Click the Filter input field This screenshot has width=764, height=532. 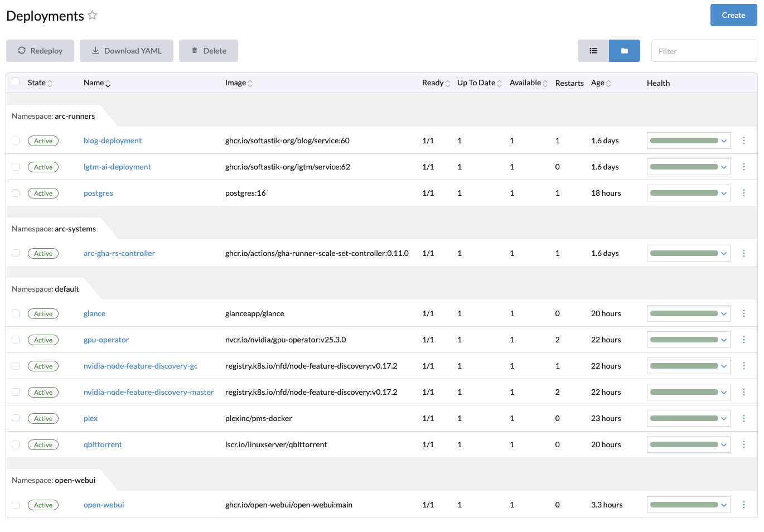704,51
